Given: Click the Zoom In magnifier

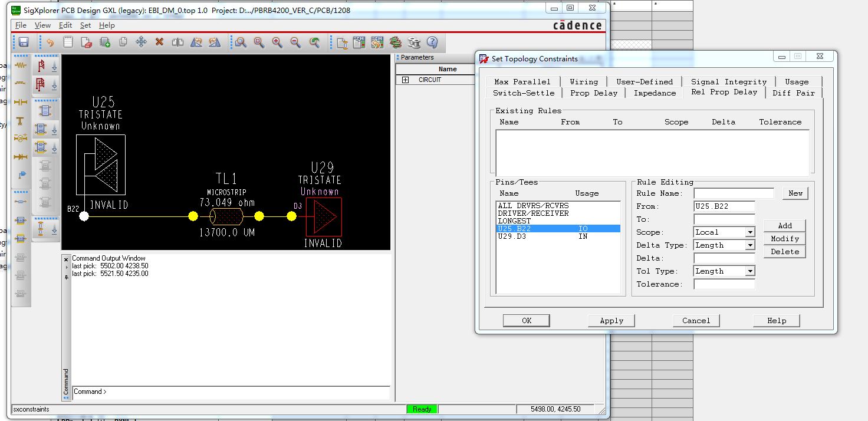Looking at the screenshot, I should click(277, 42).
